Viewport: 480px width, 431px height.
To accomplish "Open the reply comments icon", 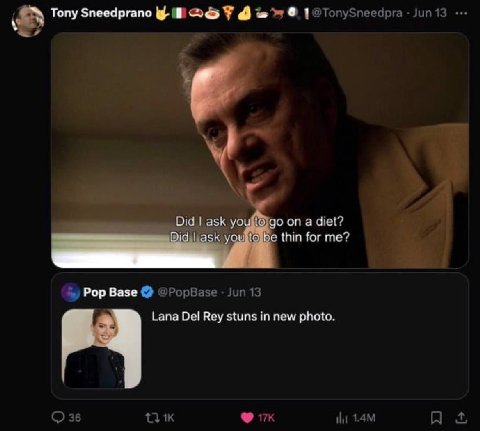I will (x=58, y=417).
